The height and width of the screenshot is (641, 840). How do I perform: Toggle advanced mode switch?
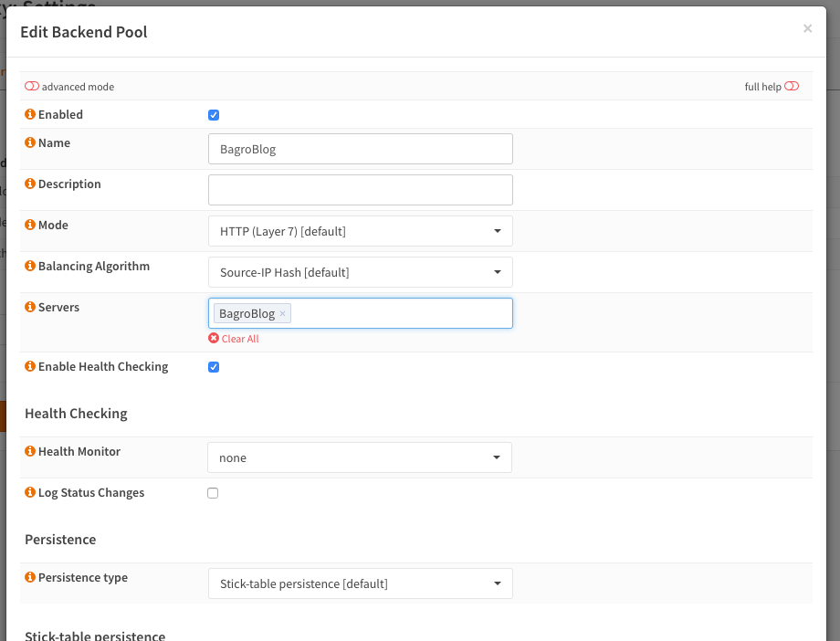pos(32,87)
